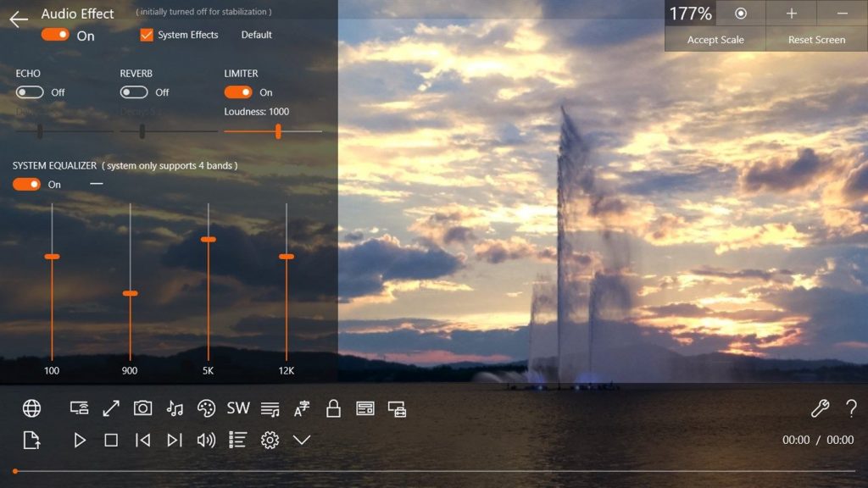The image size is (868, 488).
Task: Open the settings gear menu
Action: [x=270, y=440]
